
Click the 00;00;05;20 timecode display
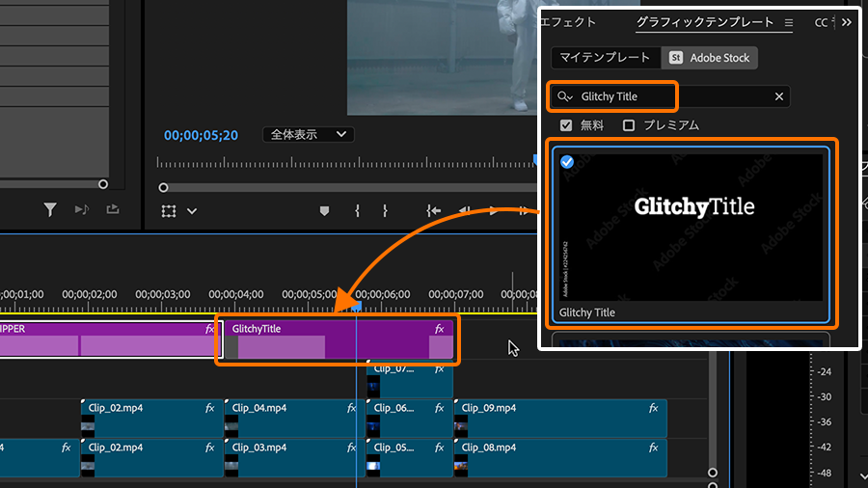tap(201, 136)
